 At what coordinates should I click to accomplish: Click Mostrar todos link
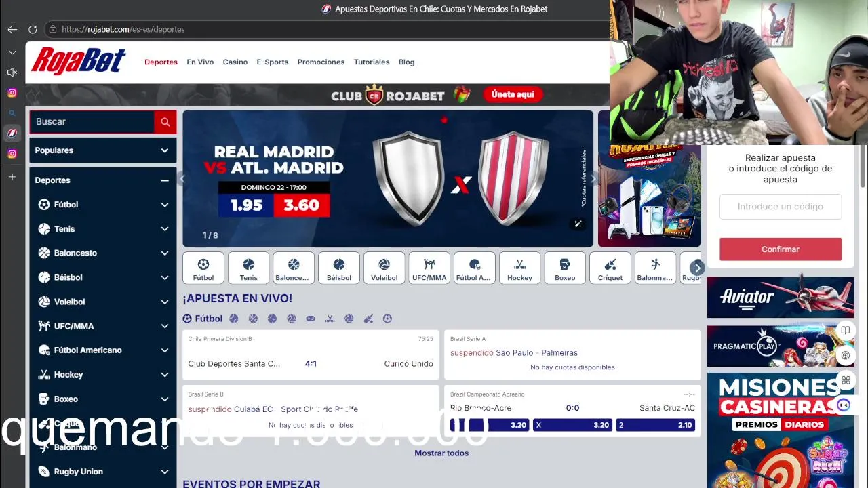pos(441,453)
